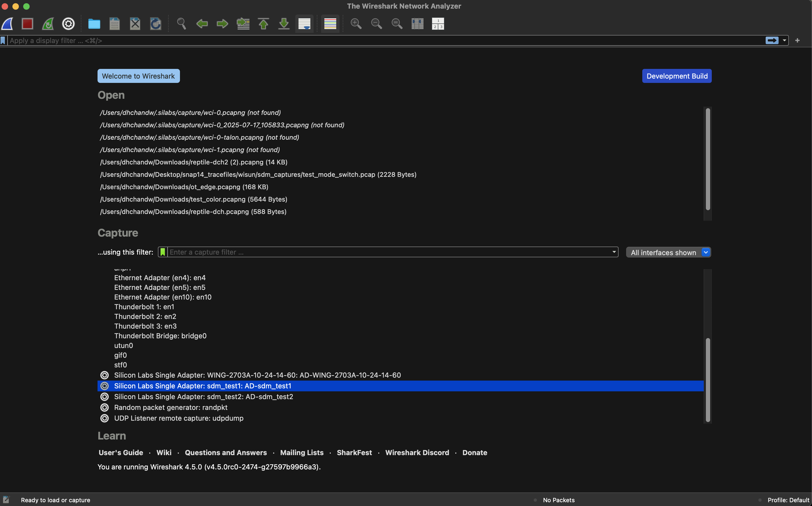The width and height of the screenshot is (812, 506).
Task: Open the User's Guide link
Action: pos(121,453)
